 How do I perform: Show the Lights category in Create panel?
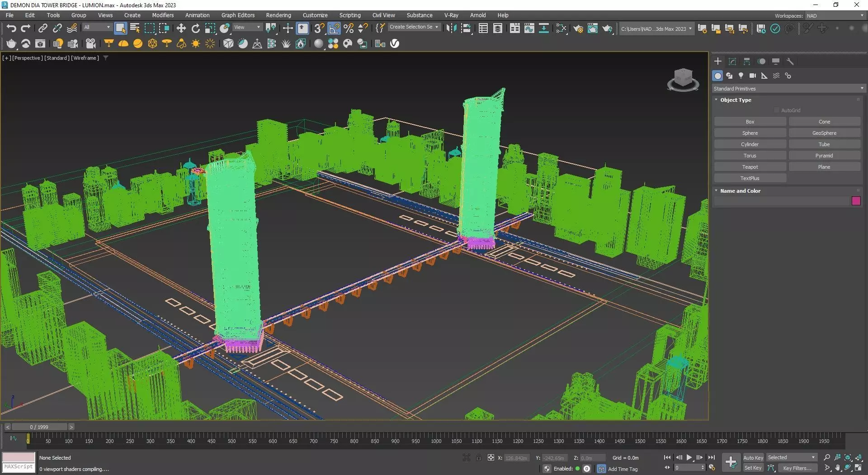point(741,76)
